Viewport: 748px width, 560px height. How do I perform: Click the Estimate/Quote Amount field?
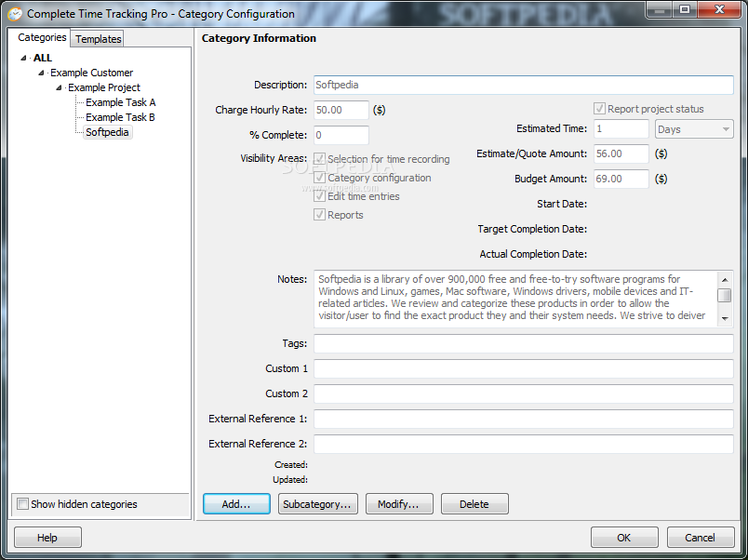621,153
